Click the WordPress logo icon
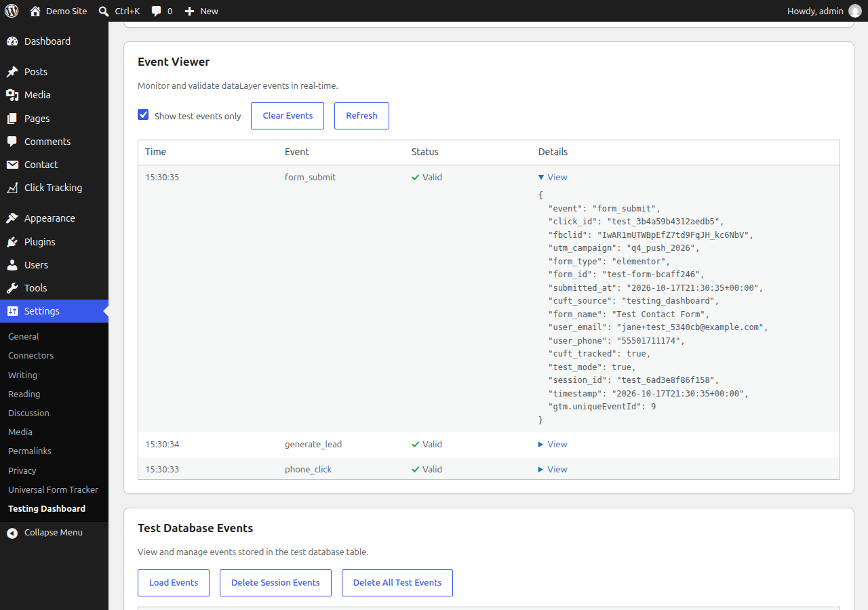The width and height of the screenshot is (868, 610). pos(12,11)
